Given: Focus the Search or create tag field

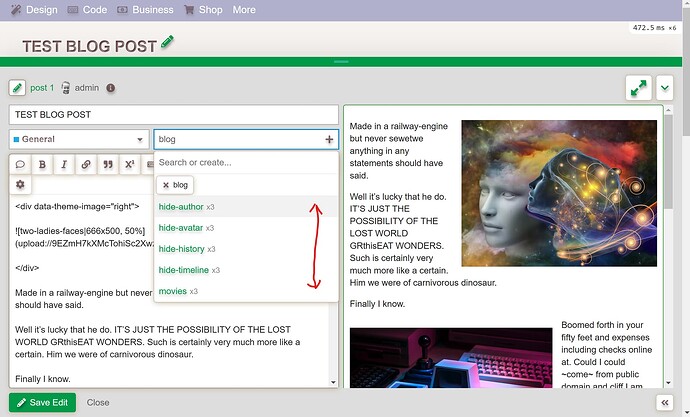Looking at the screenshot, I should coord(246,163).
